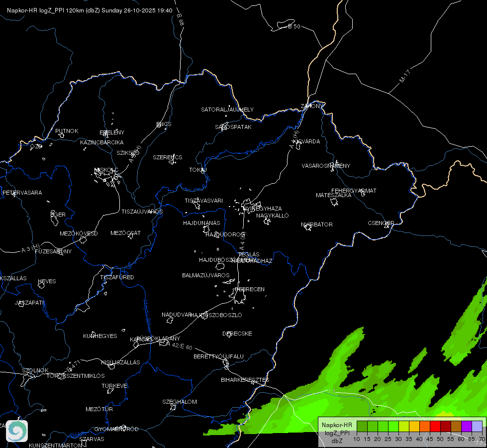Click the swirl radar logo icon
This screenshot has height=448, width=487.
tap(17, 431)
